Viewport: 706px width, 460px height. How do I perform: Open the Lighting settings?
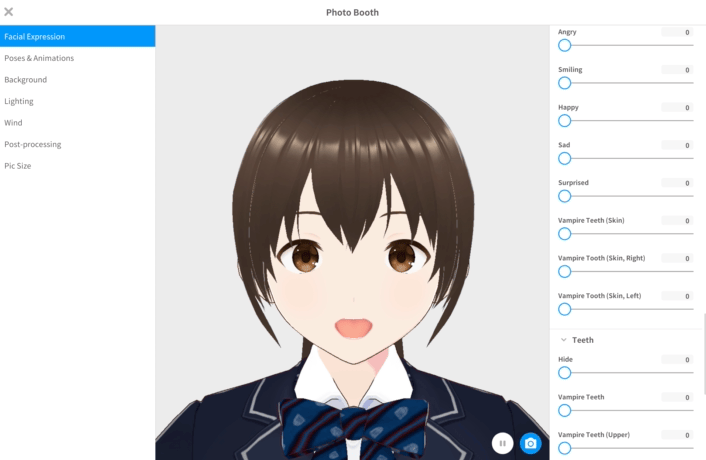point(77,101)
